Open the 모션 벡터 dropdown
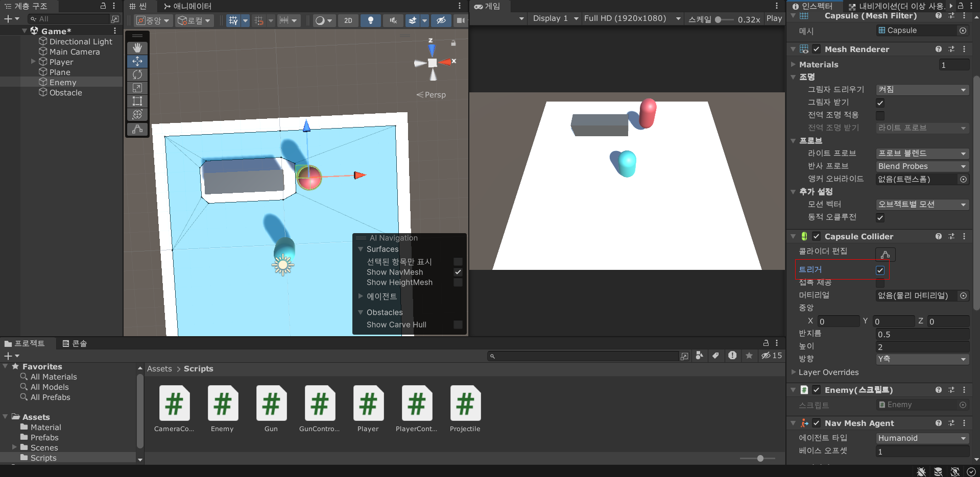 tap(922, 205)
